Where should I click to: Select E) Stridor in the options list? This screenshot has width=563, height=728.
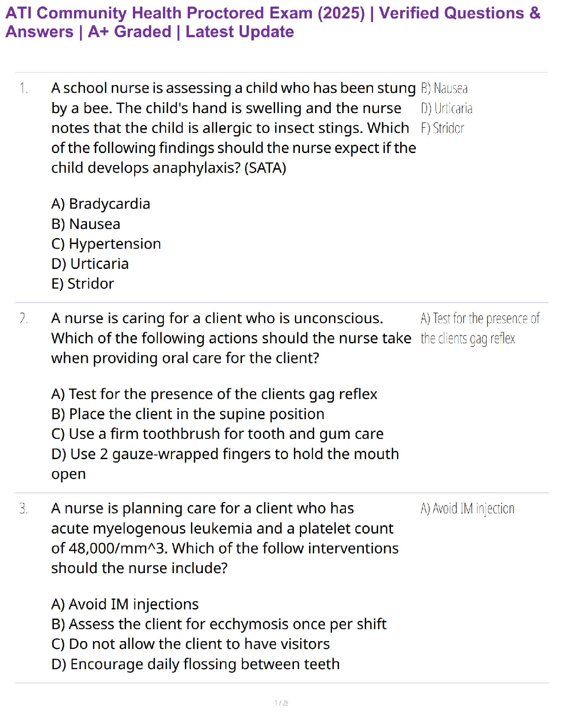[x=83, y=284]
